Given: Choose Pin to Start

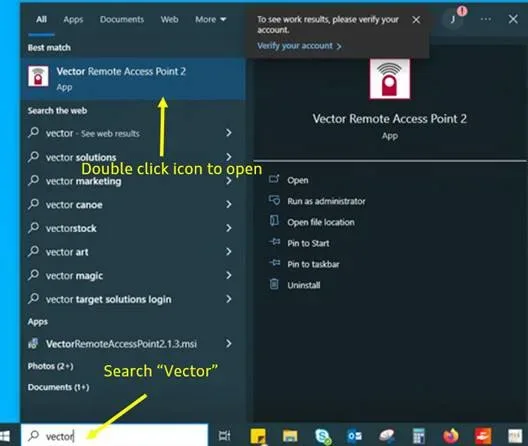Looking at the screenshot, I should tap(308, 243).
